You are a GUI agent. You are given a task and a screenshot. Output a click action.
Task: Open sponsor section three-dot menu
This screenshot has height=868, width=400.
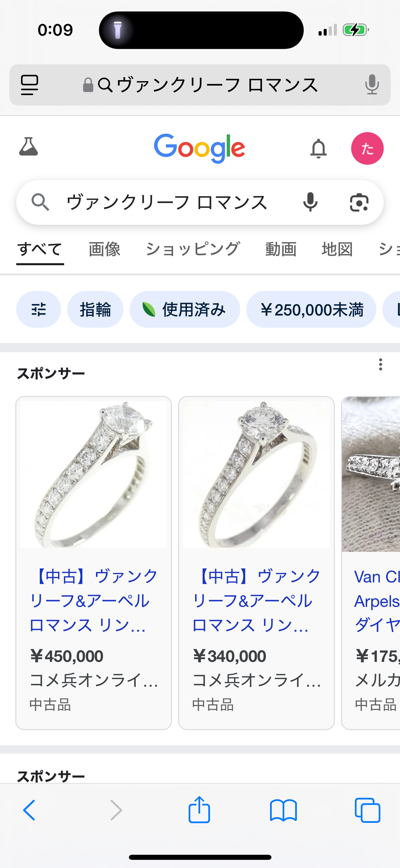pyautogui.click(x=381, y=364)
